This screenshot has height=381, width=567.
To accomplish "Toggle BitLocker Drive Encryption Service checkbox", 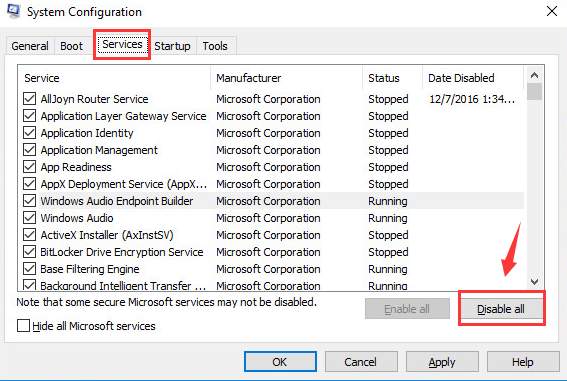I will [29, 252].
